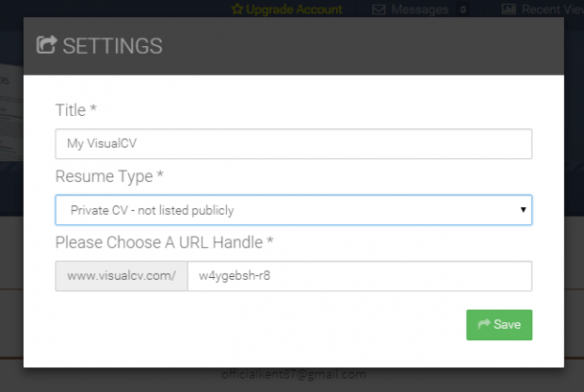This screenshot has height=392, width=584.
Task: Open the Messages menu item
Action: click(420, 9)
